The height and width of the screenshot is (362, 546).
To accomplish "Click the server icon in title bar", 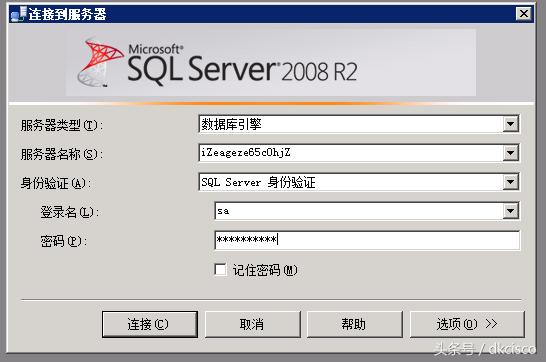I will (18, 14).
